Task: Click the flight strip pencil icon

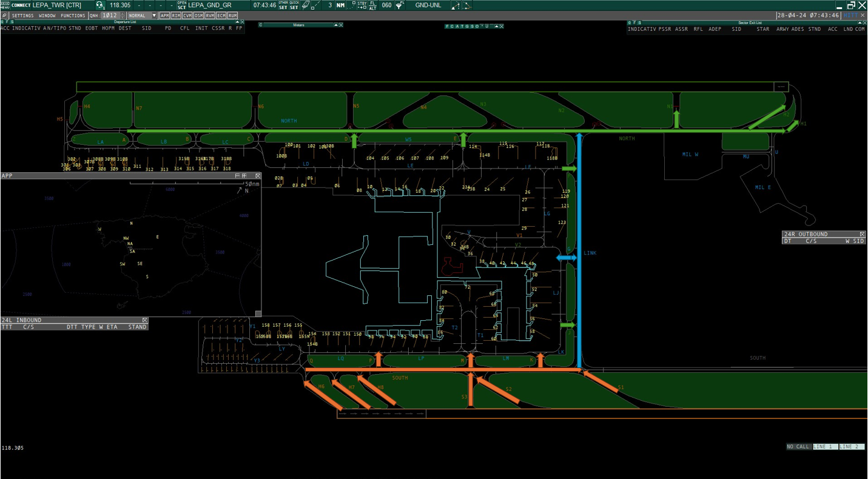Action: tap(306, 5)
